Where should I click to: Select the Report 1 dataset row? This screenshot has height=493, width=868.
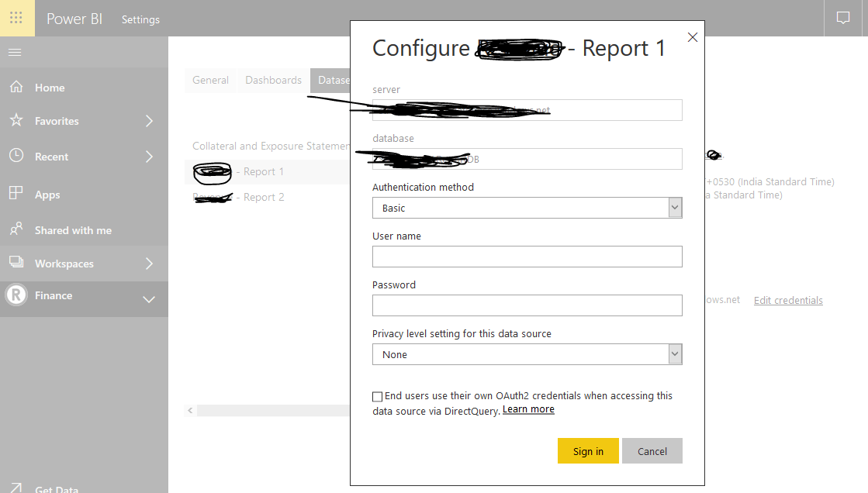[x=267, y=171]
